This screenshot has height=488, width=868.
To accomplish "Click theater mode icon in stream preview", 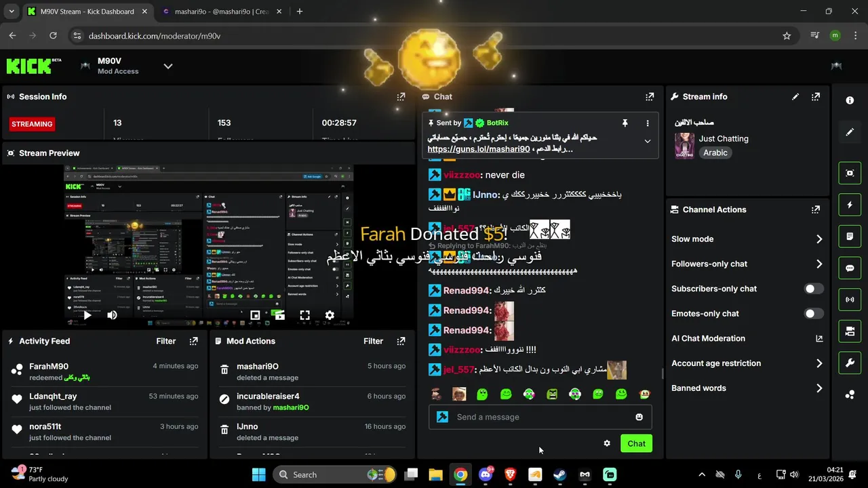I will [x=279, y=315].
